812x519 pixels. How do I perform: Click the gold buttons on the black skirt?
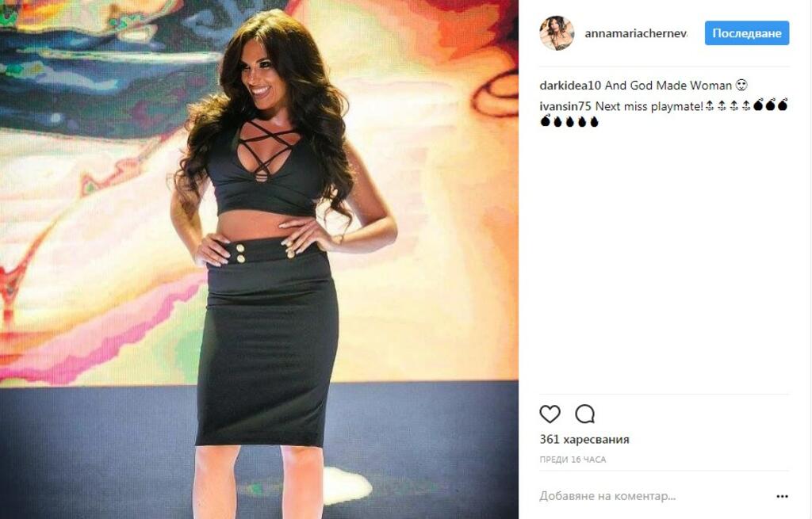(240, 253)
